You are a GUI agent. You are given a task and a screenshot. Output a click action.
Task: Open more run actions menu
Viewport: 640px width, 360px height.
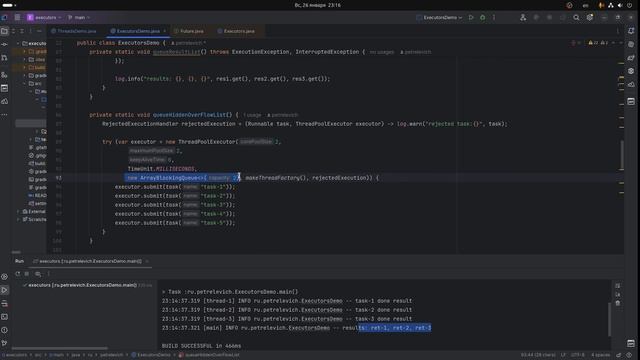click(494, 18)
